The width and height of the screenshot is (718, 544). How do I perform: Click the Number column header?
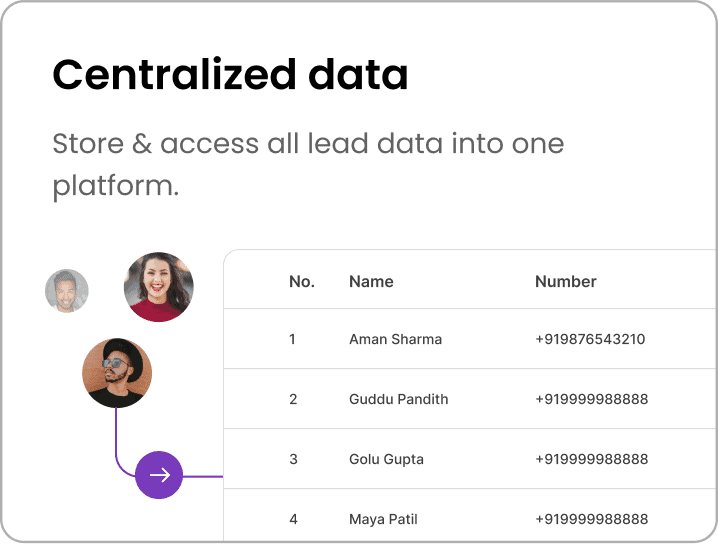566,282
